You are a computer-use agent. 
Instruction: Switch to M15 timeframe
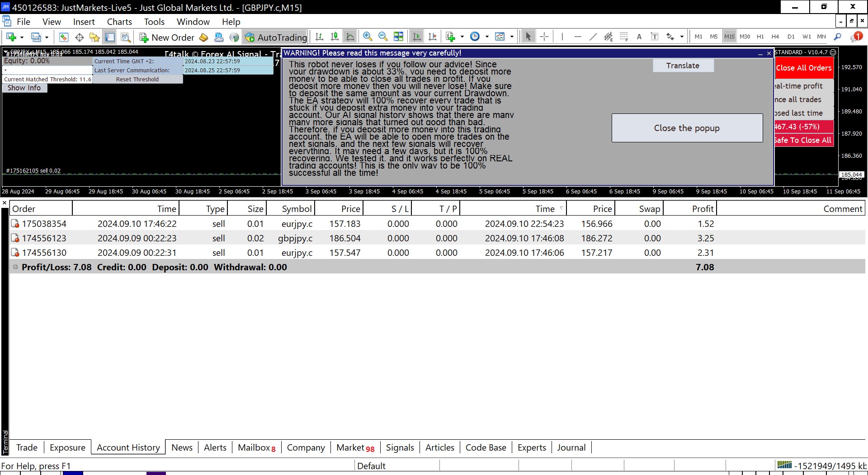(x=729, y=37)
